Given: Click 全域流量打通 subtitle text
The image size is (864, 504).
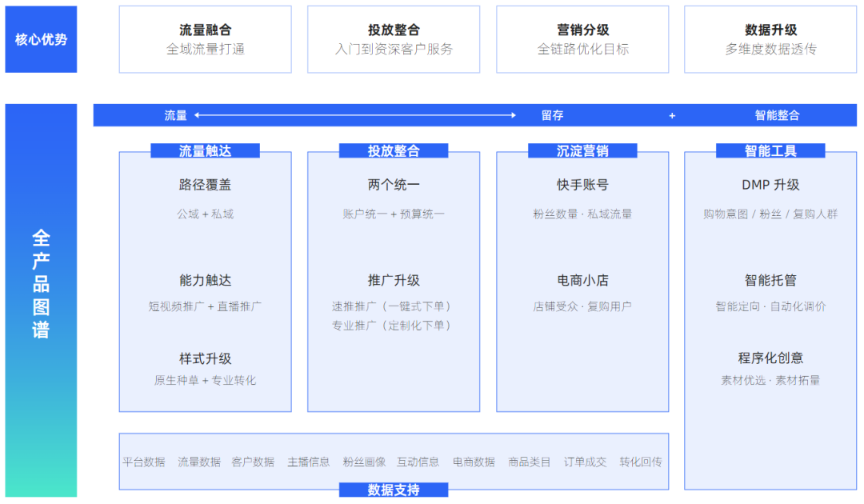Looking at the screenshot, I should tap(205, 49).
